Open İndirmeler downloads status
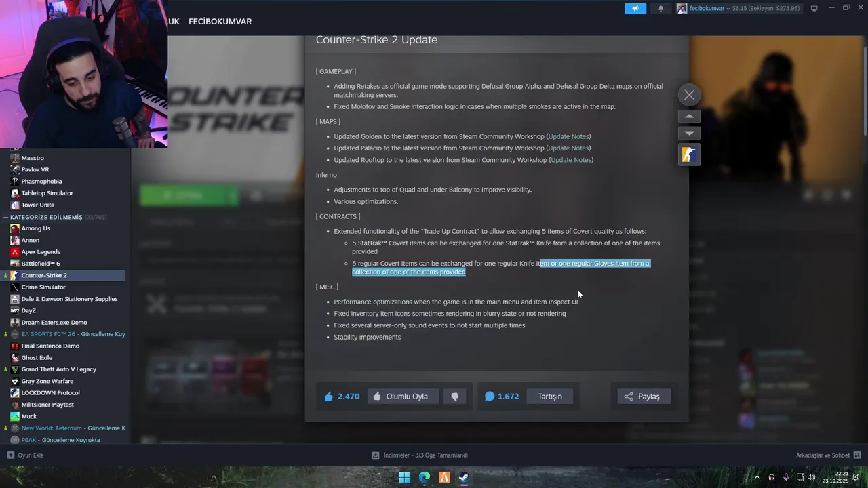Image resolution: width=868 pixels, height=488 pixels. [x=420, y=455]
